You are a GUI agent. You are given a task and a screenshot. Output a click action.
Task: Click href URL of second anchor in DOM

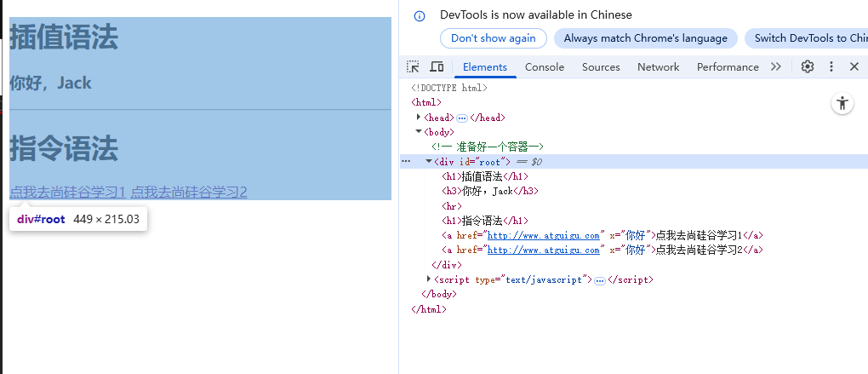(544, 250)
